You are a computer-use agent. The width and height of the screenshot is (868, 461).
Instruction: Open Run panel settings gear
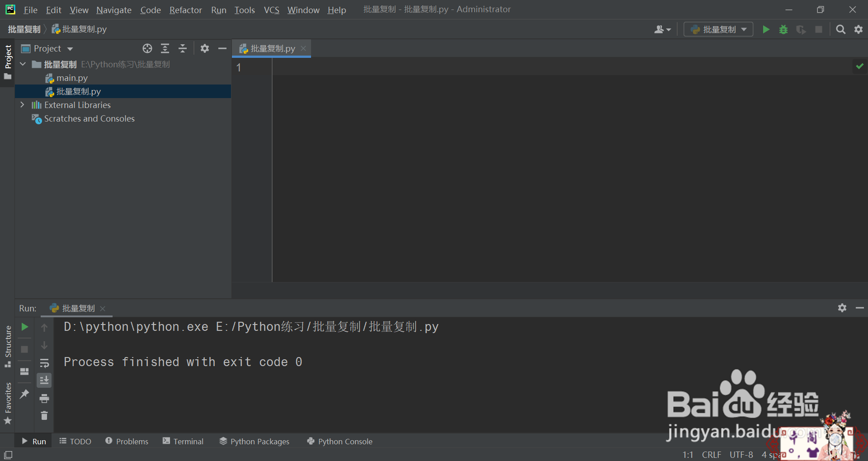coord(842,308)
